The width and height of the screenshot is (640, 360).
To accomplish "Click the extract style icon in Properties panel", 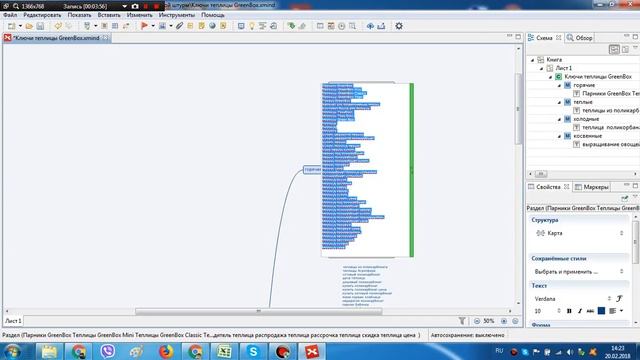I will pyautogui.click(x=624, y=198).
